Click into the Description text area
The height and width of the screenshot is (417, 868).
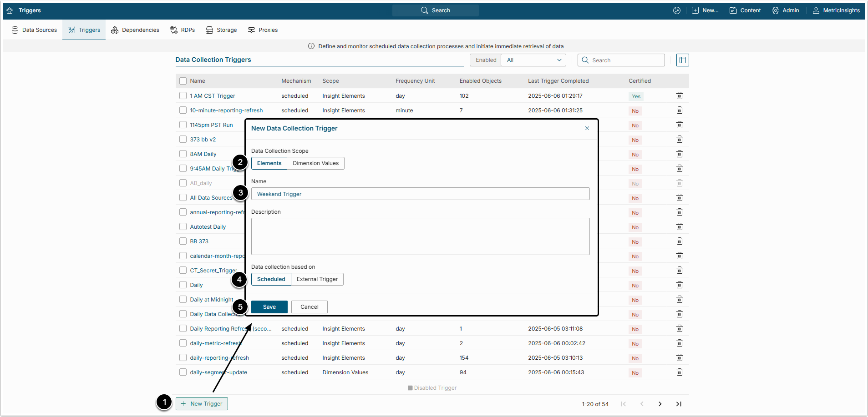coord(420,236)
